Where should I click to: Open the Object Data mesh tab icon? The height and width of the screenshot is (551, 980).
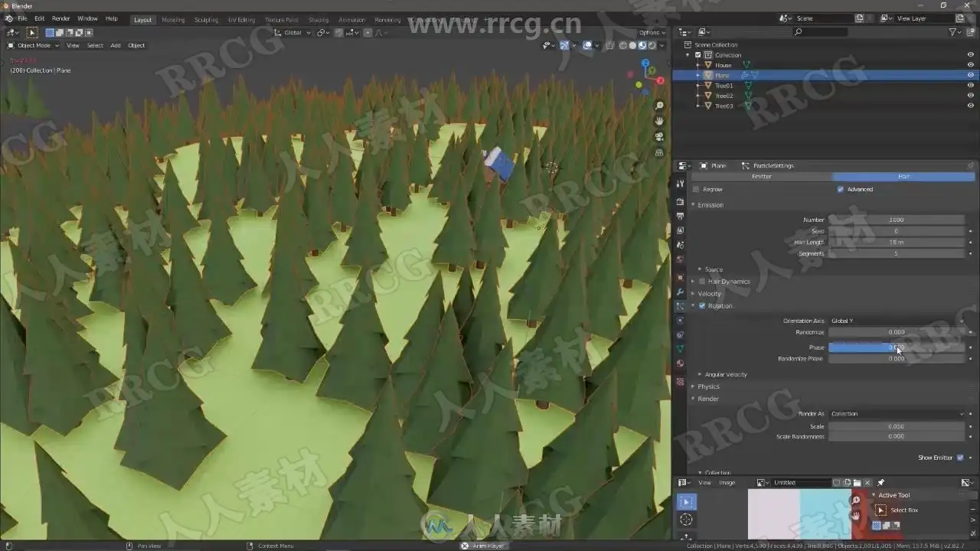click(x=680, y=349)
